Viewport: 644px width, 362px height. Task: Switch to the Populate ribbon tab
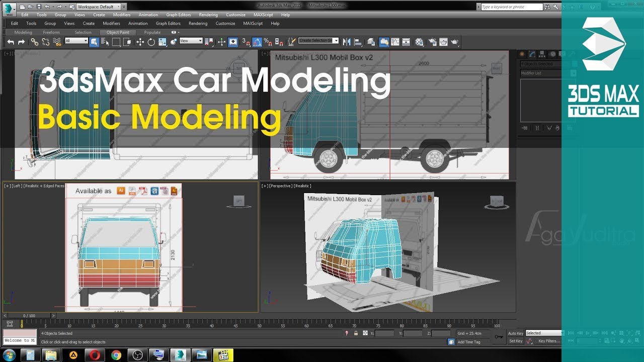(x=152, y=32)
